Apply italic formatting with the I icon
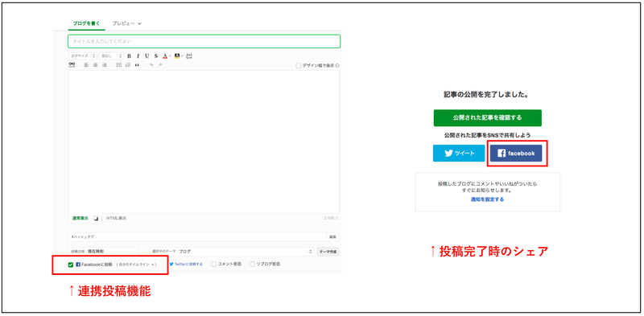This screenshot has width=644, height=316. coord(138,55)
